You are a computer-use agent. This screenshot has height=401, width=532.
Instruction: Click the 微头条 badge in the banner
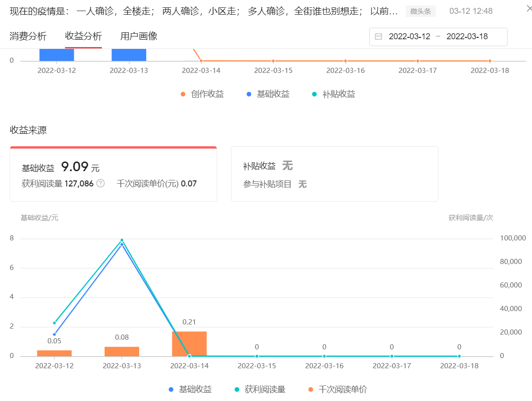pyautogui.click(x=420, y=11)
